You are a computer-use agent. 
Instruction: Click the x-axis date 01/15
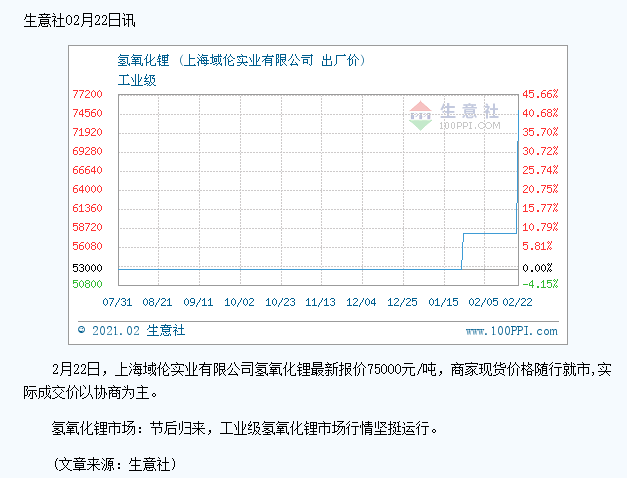point(443,302)
